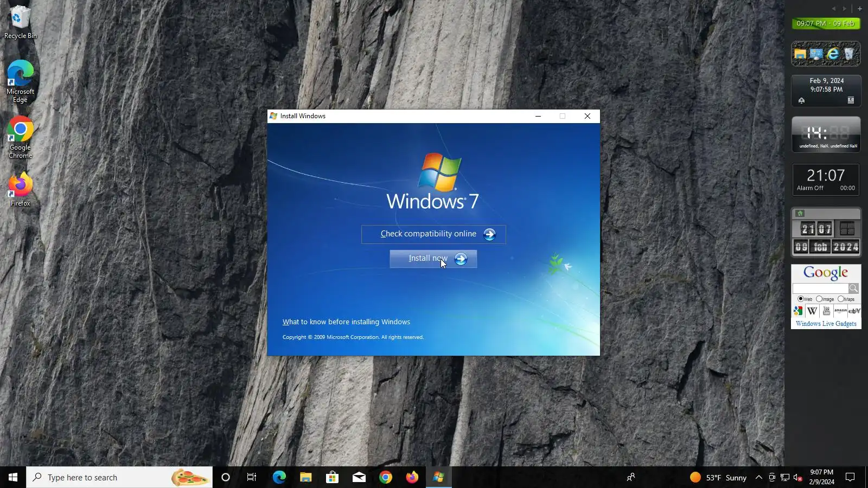Open Internet Explorer in launcher gadget

833,54
